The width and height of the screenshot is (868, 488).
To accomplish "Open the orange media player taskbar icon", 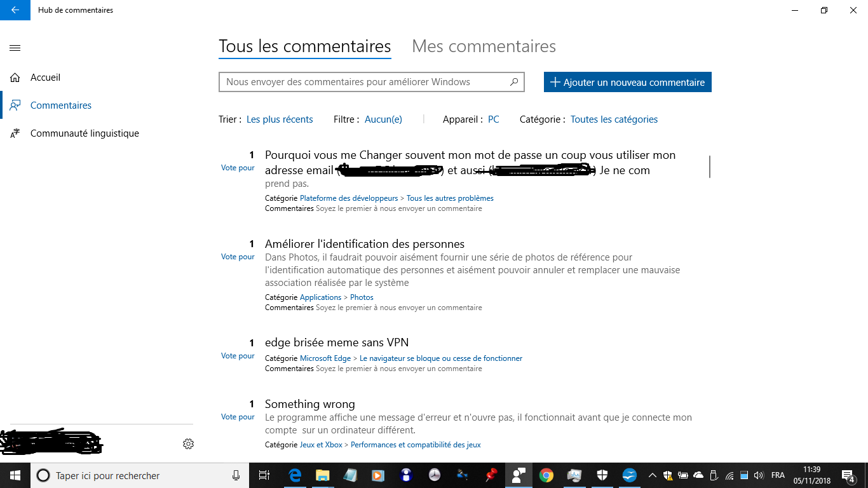I will tap(378, 475).
